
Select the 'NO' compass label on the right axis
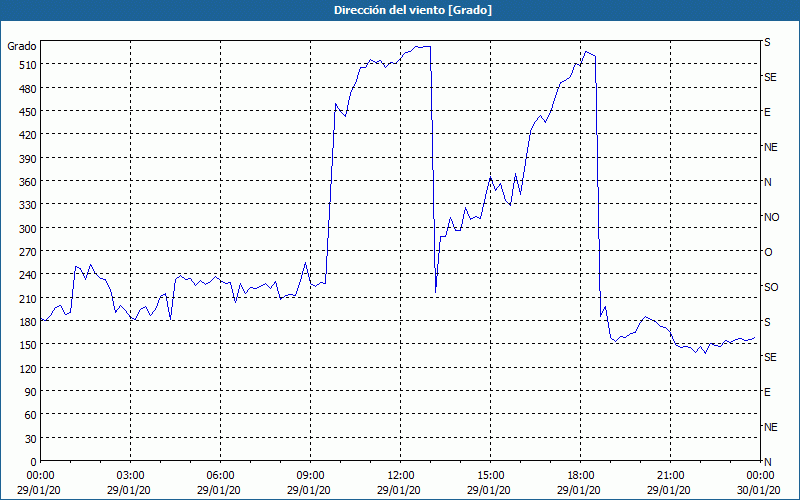coord(771,217)
